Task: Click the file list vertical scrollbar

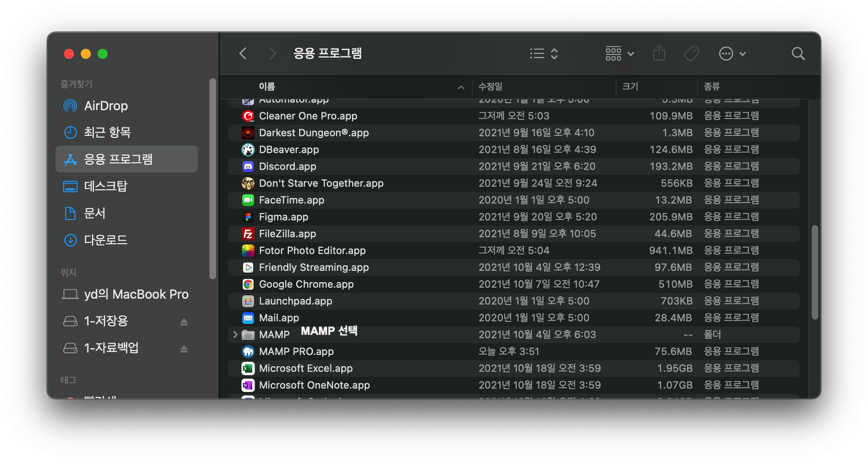Action: [815, 272]
